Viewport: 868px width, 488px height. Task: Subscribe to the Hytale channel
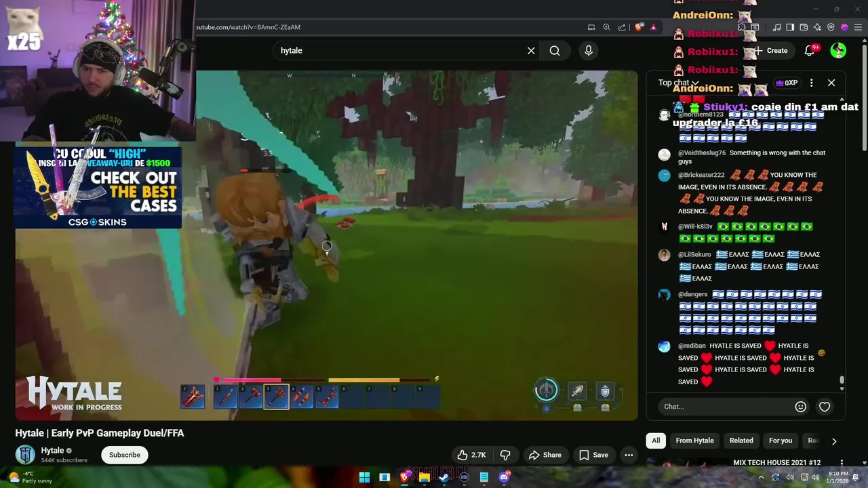(x=125, y=455)
